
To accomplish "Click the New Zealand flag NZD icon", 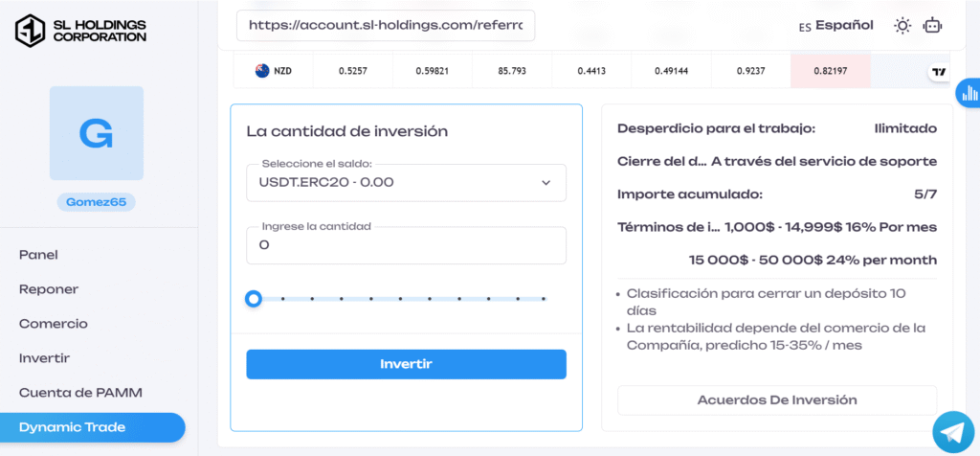I will point(262,71).
